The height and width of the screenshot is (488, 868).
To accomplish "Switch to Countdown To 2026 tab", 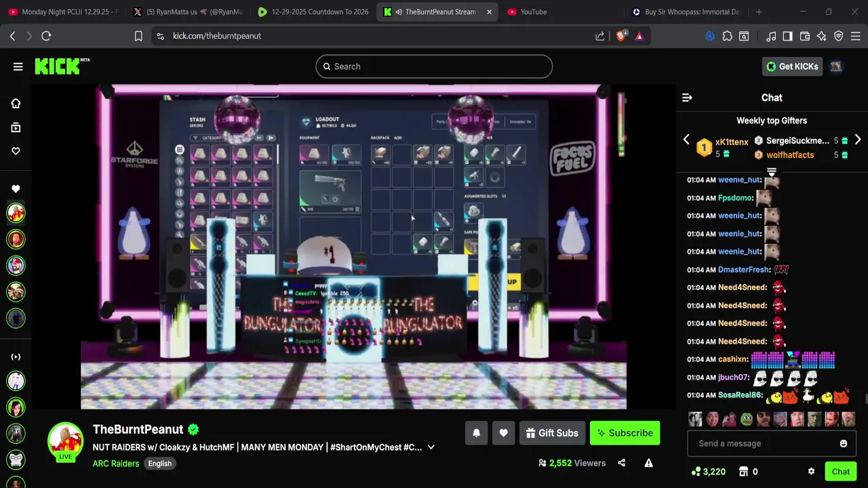I will (x=313, y=12).
